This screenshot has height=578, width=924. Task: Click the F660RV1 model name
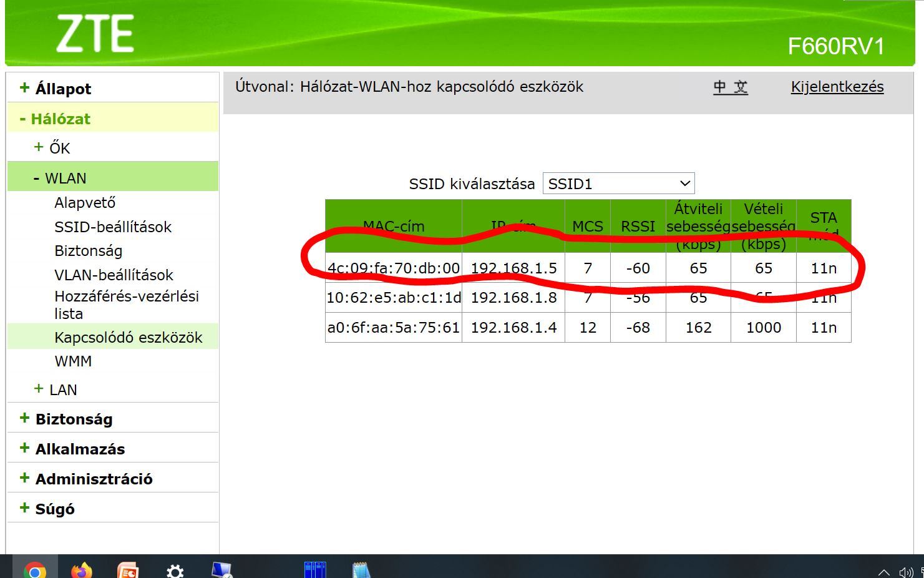[x=836, y=46]
